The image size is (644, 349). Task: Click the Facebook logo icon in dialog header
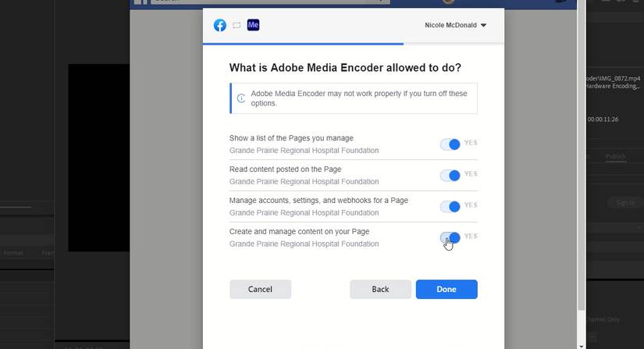219,25
